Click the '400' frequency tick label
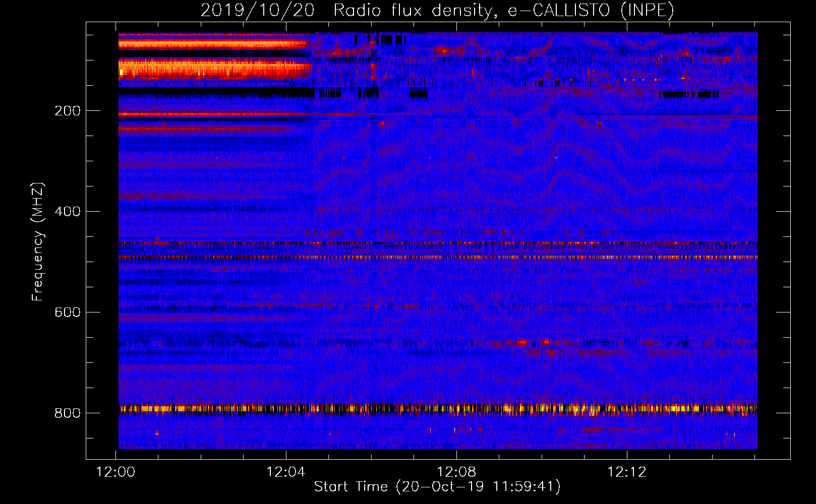 68,212
